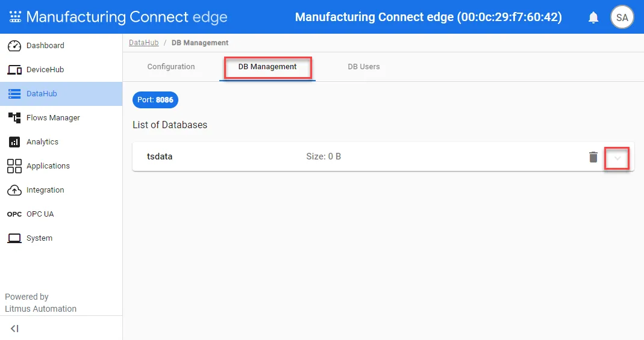Click the app grid icon beside Manufacturing Connect
Image resolution: width=644 pixels, height=340 pixels.
pos(15,17)
